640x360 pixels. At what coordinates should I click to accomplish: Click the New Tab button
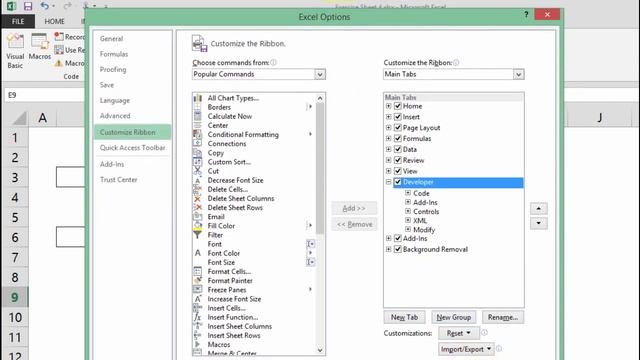coord(404,317)
